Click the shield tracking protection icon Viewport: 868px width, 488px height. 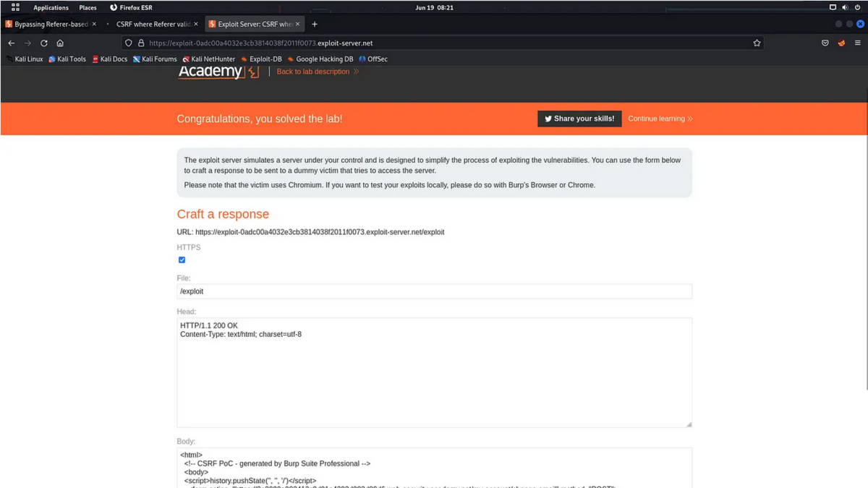[x=129, y=43]
